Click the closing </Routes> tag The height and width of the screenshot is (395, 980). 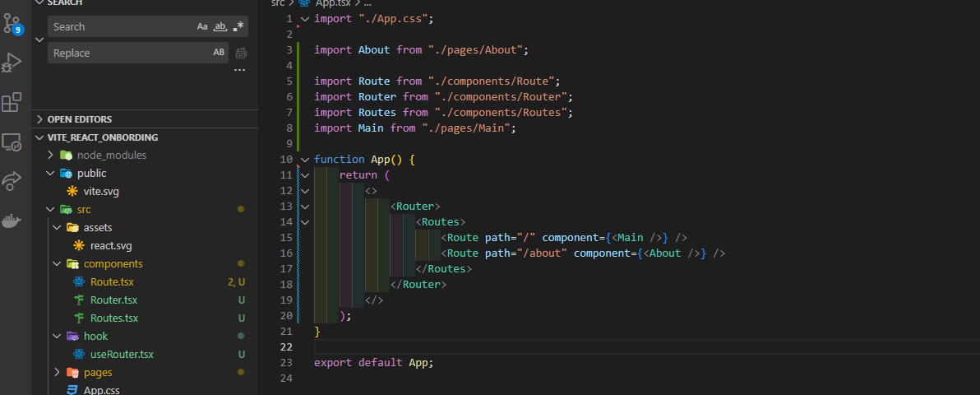tap(443, 269)
